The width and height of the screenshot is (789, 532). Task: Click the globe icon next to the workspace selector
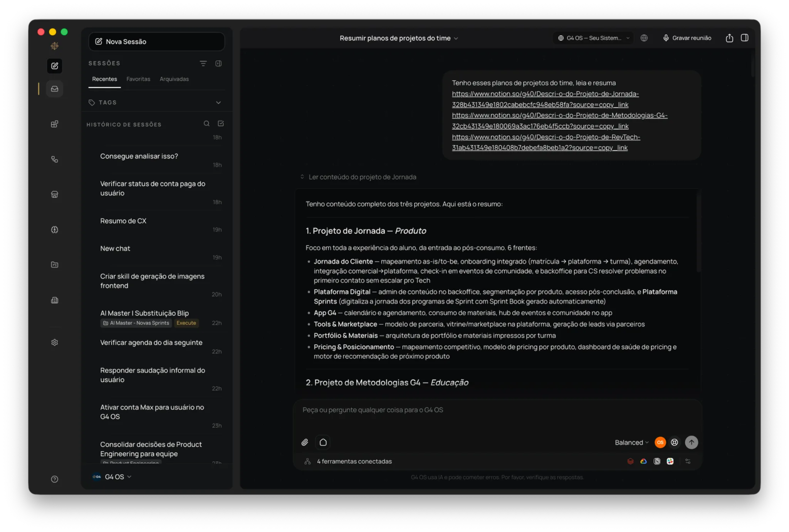[x=644, y=38]
